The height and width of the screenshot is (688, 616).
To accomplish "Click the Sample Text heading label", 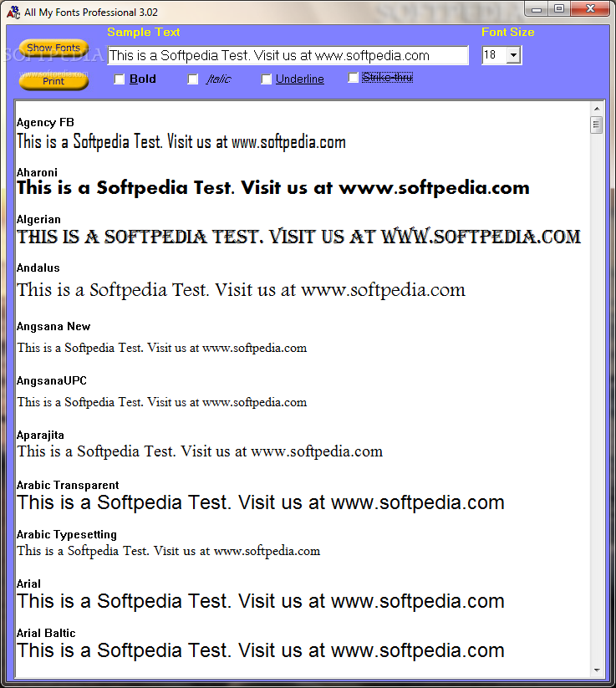I will 144,32.
